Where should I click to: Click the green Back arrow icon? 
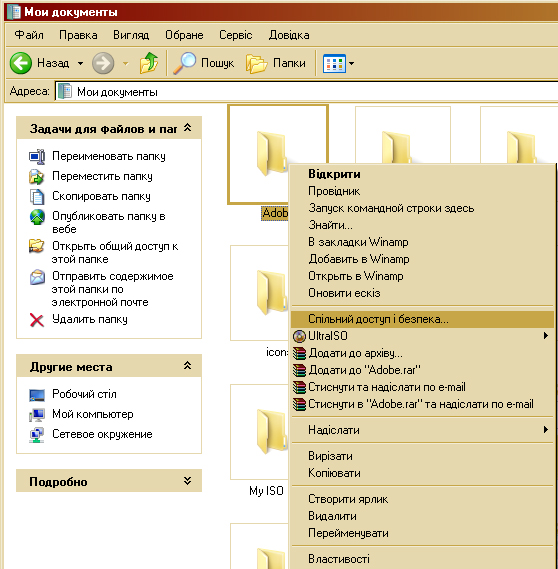(x=21, y=63)
